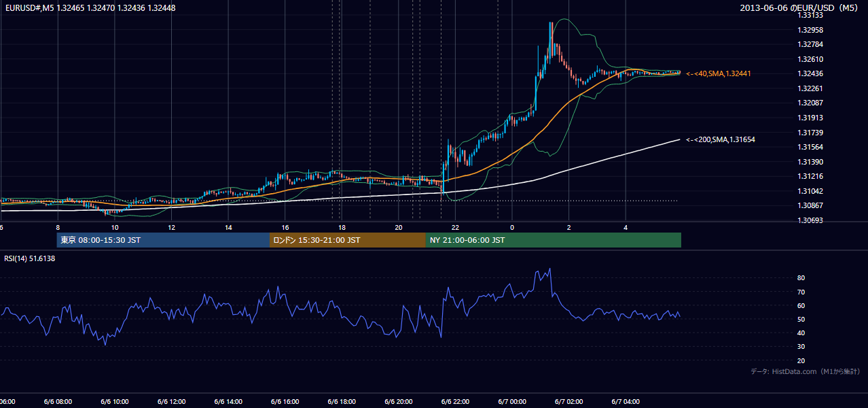Click the RSI(14) 51.6138 indicator label
Screen dimensions: 868x408
click(x=30, y=258)
